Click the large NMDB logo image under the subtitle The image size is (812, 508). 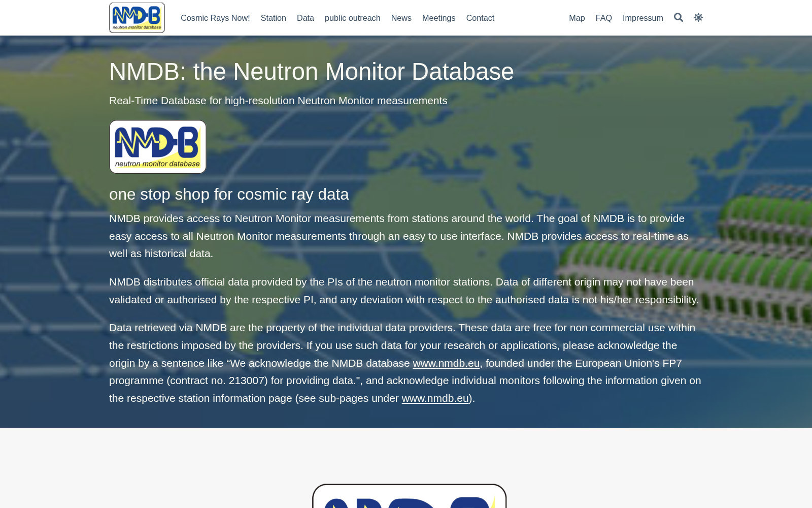coord(158,147)
